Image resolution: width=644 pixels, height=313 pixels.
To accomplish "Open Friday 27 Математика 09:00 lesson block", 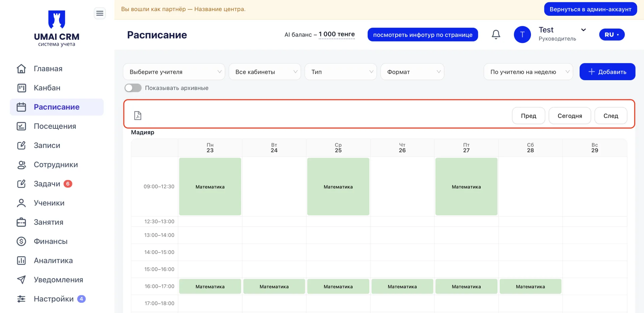I will click(466, 187).
